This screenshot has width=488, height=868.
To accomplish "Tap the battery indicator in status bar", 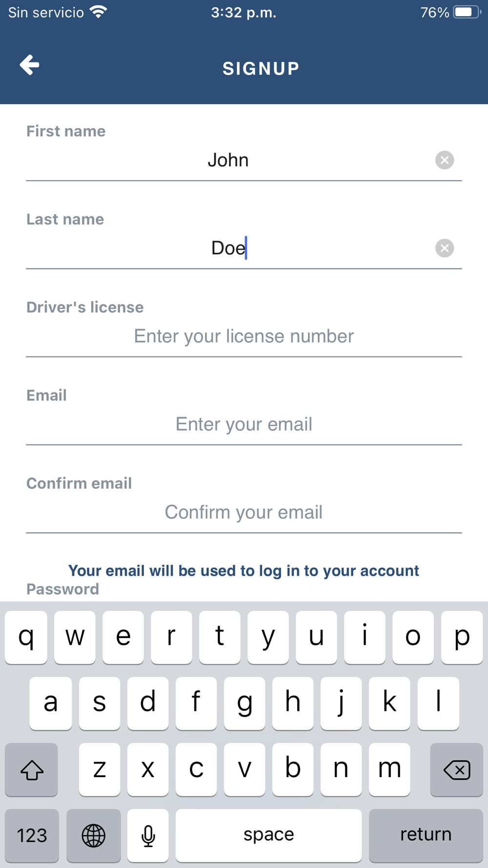I will [467, 12].
